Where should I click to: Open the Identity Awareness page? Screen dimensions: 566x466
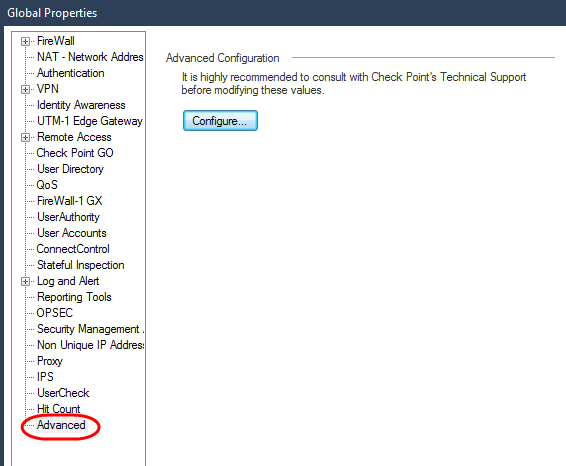click(x=81, y=105)
